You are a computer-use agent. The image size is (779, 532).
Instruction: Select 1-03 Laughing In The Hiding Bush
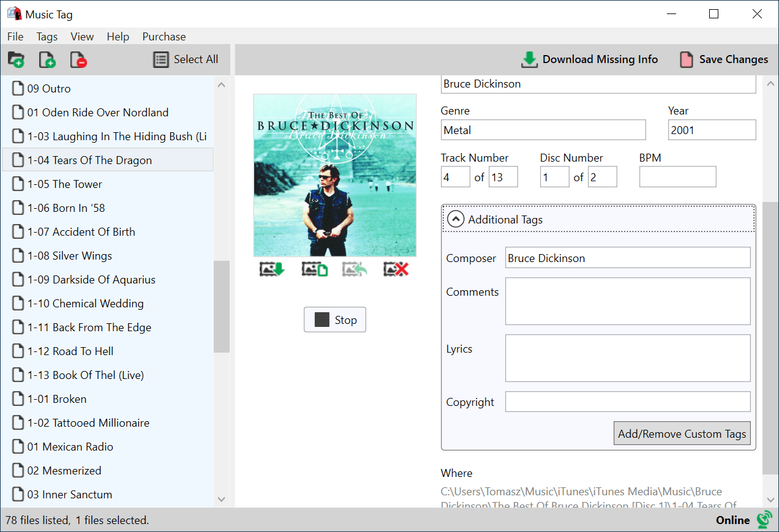(107, 137)
